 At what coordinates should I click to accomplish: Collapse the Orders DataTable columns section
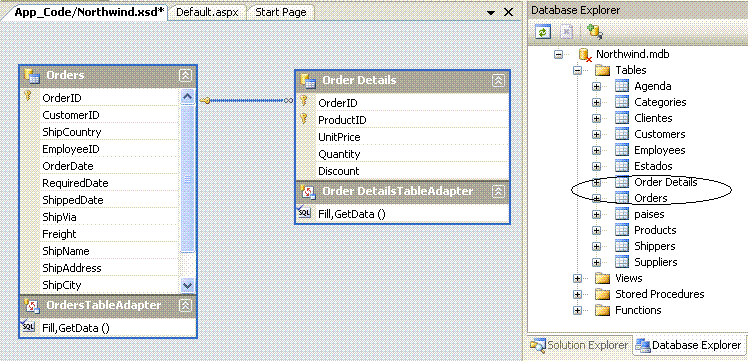185,75
